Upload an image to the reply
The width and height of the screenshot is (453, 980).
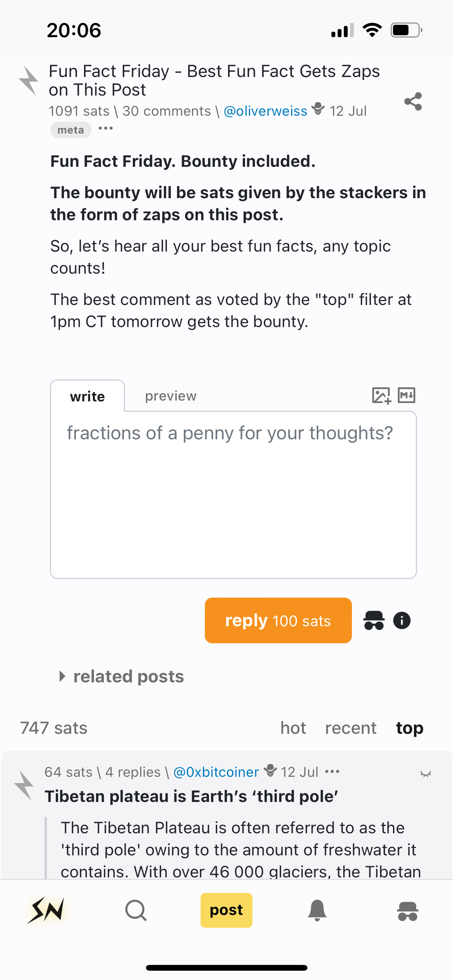pyautogui.click(x=381, y=396)
